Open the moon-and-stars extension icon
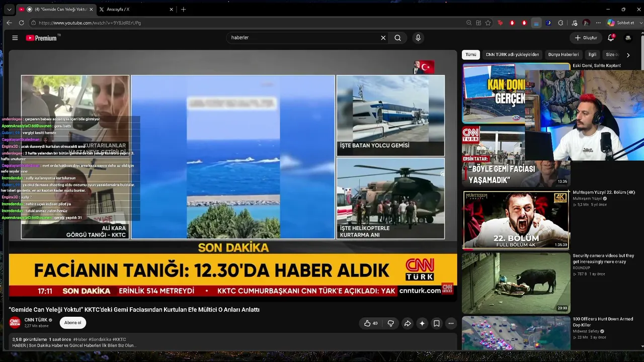 [x=548, y=23]
